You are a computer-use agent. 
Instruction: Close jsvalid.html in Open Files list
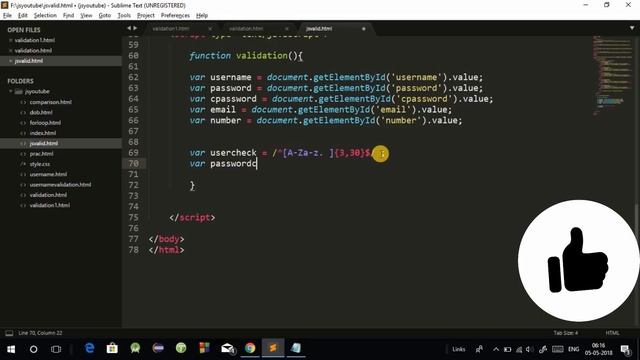coord(11,61)
